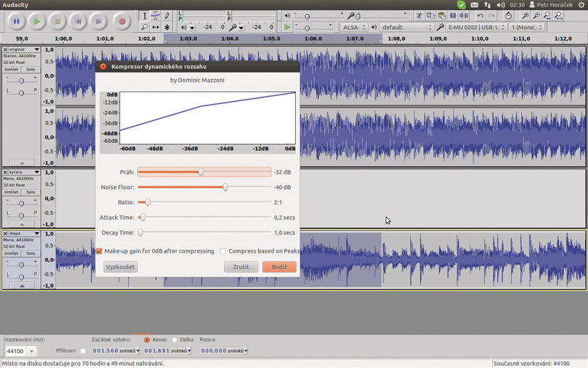Open the 'default' output device dropdown

[407, 27]
